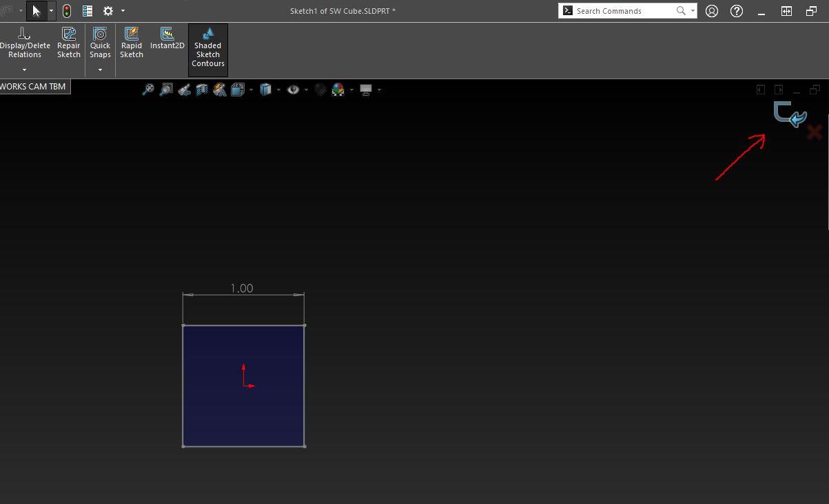Select the sketch origin marker
Image resolution: width=829 pixels, height=504 pixels.
coord(247,377)
